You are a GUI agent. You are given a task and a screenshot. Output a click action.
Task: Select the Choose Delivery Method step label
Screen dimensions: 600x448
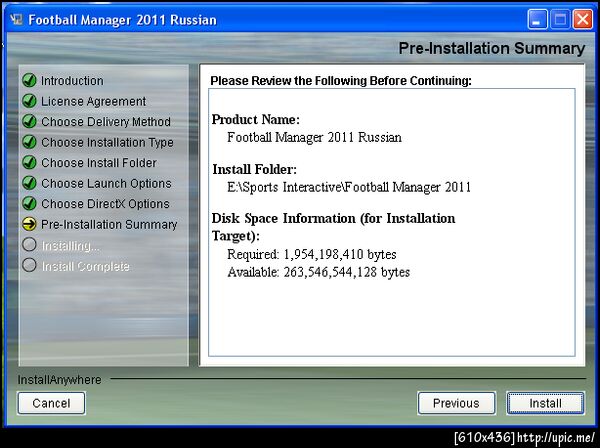point(106,122)
